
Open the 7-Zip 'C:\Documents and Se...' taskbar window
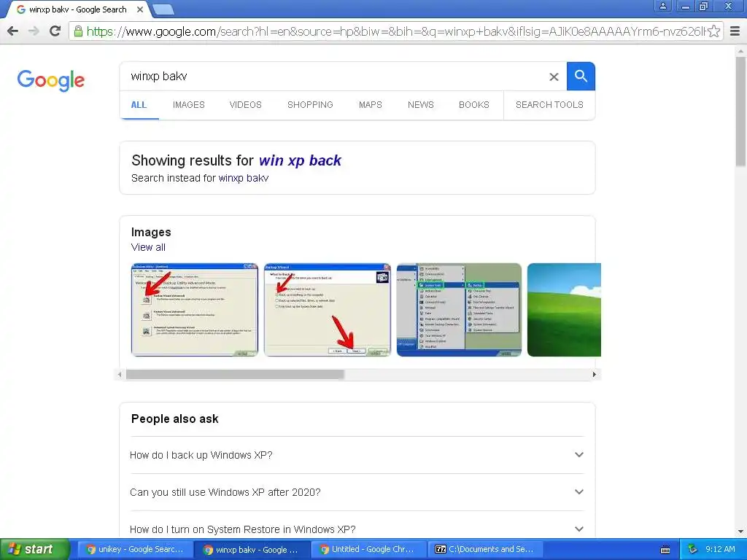[485, 549]
